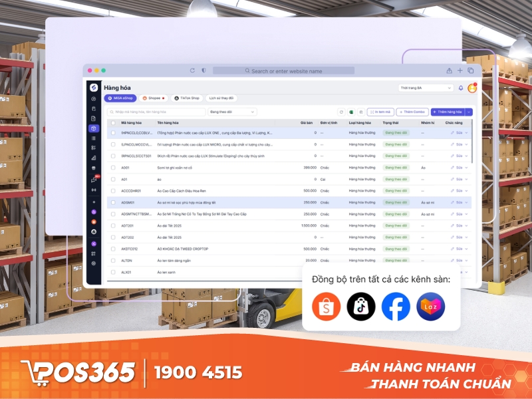Click the notification bell icon
The image size is (532, 399).
coord(459,87)
